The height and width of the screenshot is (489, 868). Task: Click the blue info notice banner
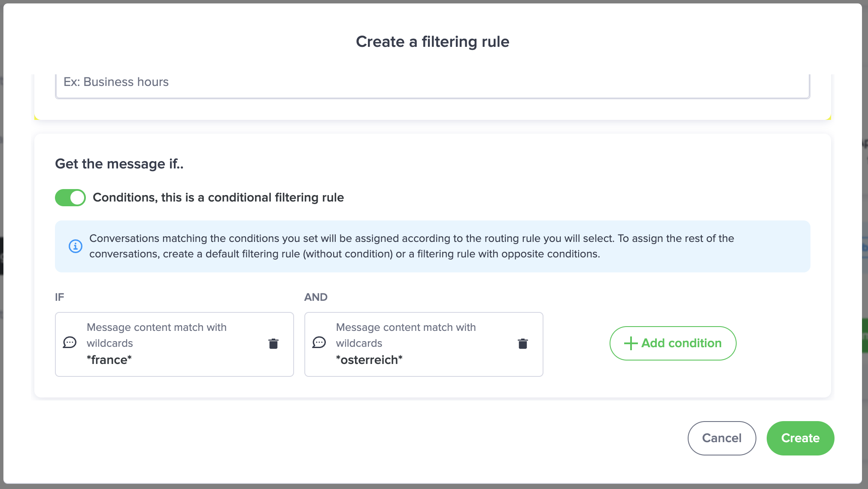432,246
